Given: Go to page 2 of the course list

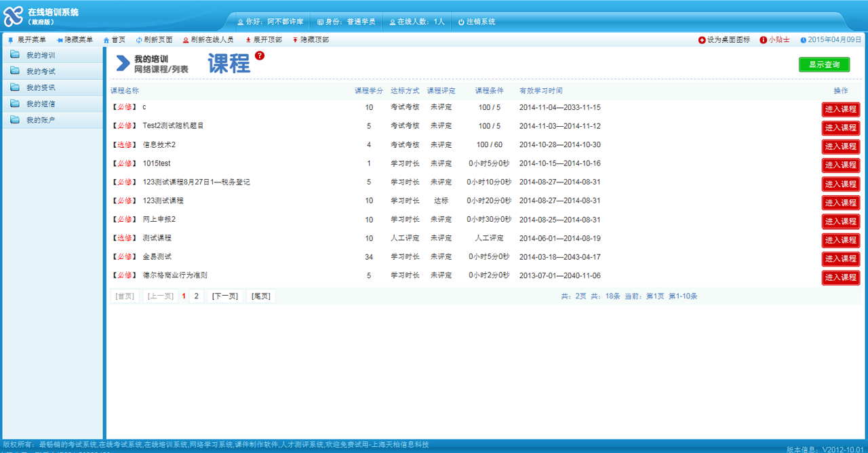Looking at the screenshot, I should [197, 296].
